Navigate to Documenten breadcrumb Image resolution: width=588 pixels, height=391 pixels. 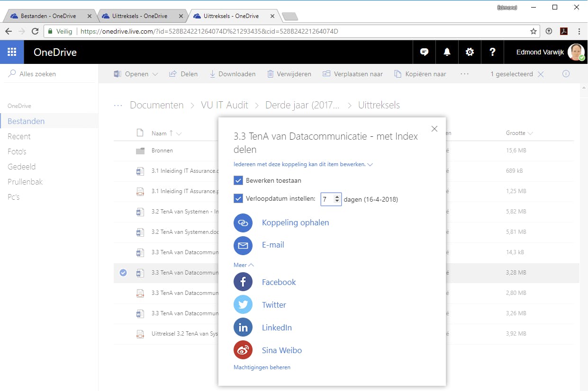click(157, 105)
